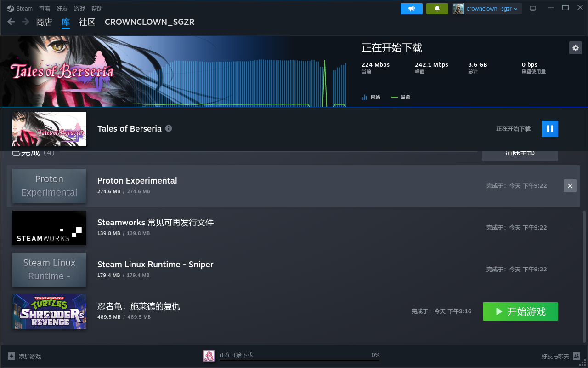This screenshot has width=588, height=368.
Task: Click the 清除全部 button
Action: pyautogui.click(x=520, y=154)
